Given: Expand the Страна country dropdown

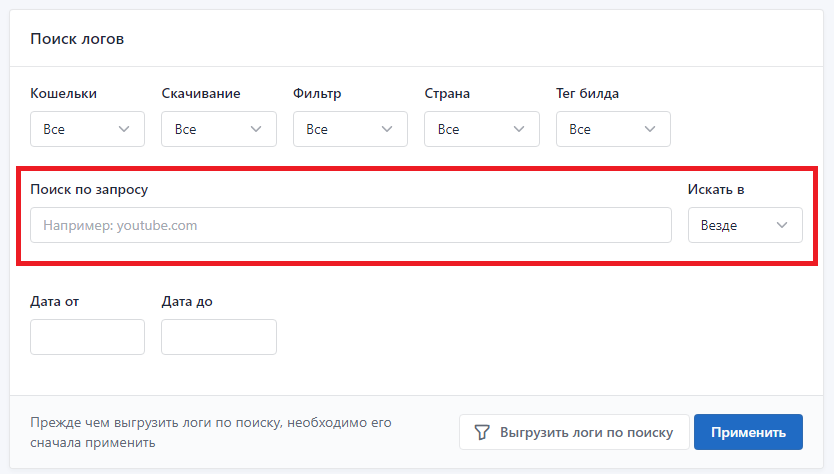Looking at the screenshot, I should (x=481, y=129).
